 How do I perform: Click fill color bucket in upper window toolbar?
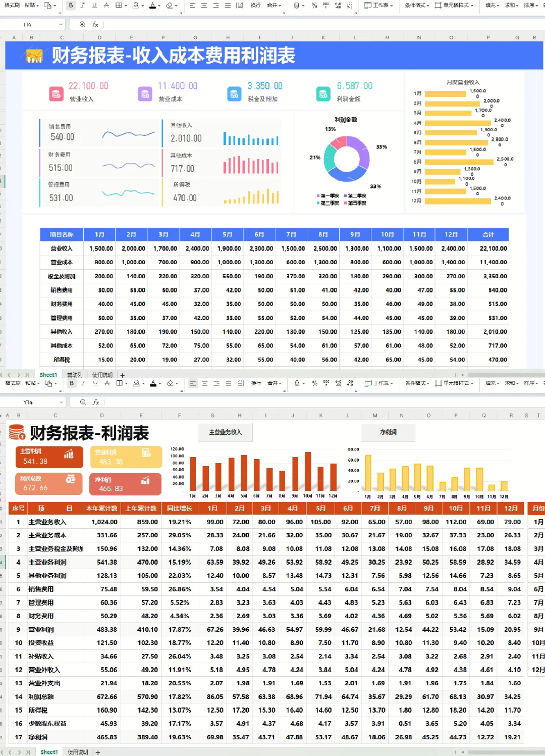[136, 6]
